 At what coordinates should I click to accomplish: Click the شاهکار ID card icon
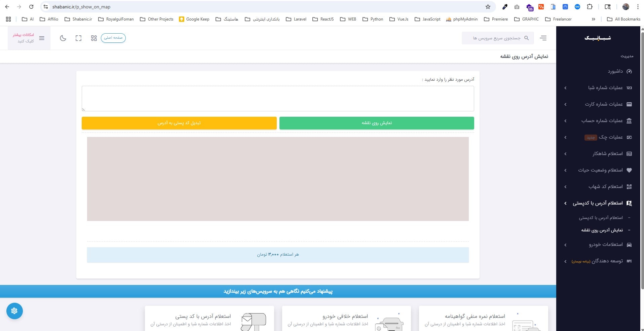(x=629, y=154)
